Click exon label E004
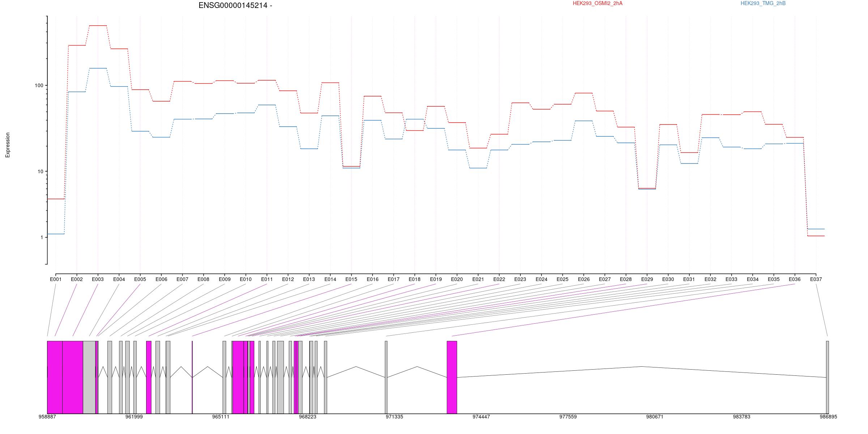Viewport: 868px width, 434px height. 119,279
